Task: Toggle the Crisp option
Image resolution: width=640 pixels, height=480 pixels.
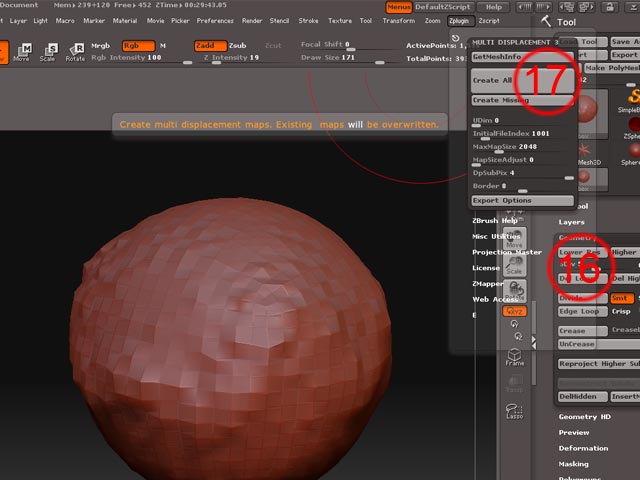Action: point(621,311)
